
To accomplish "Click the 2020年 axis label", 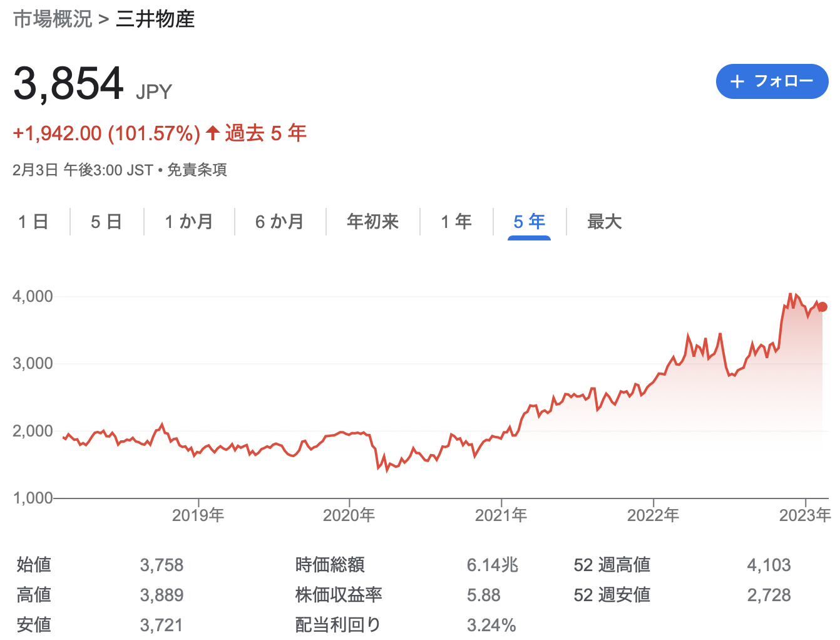I will 349,515.
